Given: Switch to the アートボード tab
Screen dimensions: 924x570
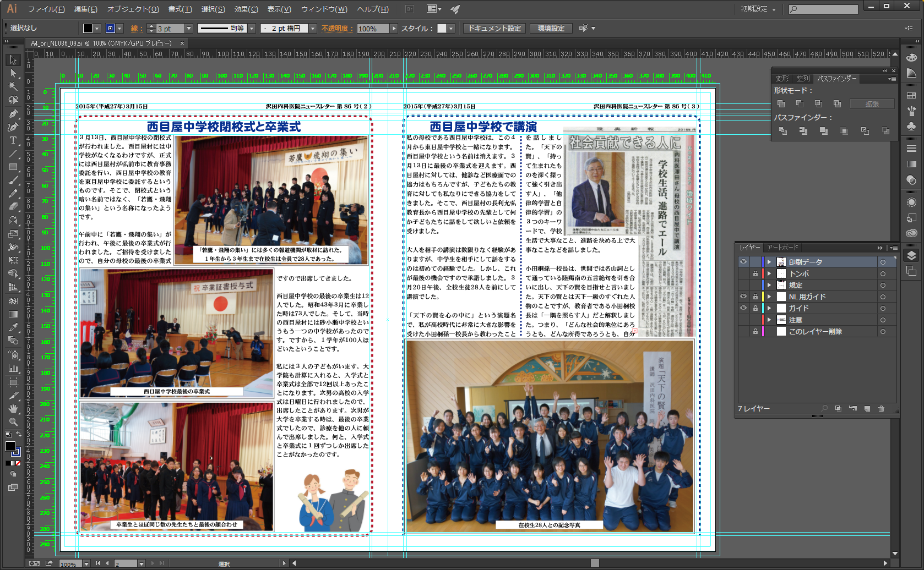Looking at the screenshot, I should click(782, 248).
